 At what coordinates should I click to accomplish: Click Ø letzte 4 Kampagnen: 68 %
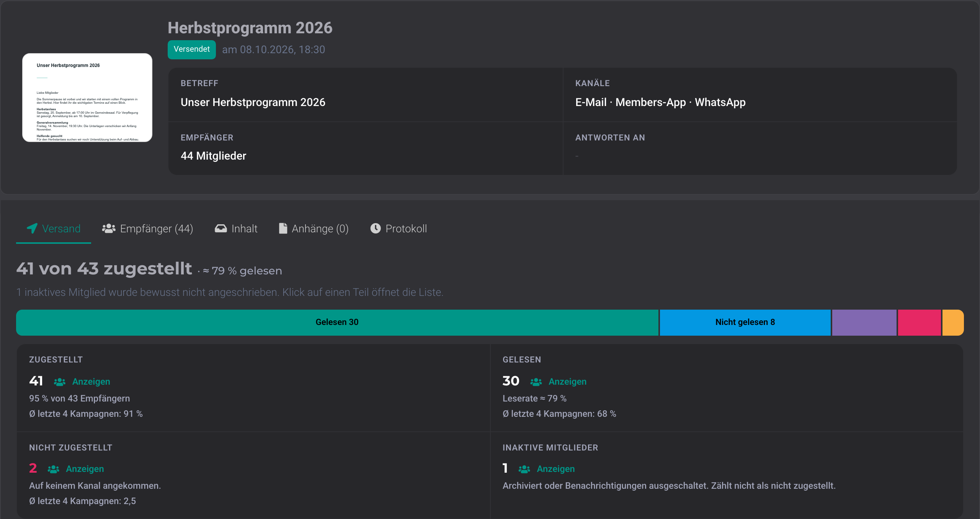click(559, 414)
